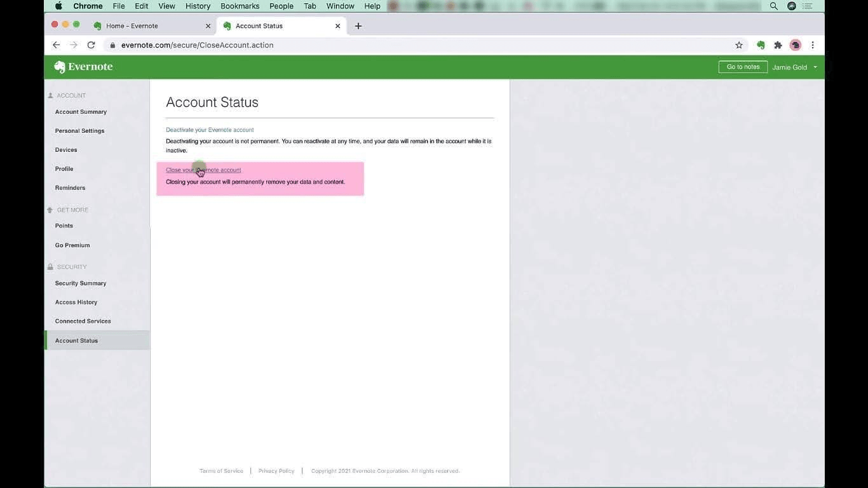The height and width of the screenshot is (488, 868).
Task: Open the Control Center list icon in menu bar
Action: tap(808, 6)
